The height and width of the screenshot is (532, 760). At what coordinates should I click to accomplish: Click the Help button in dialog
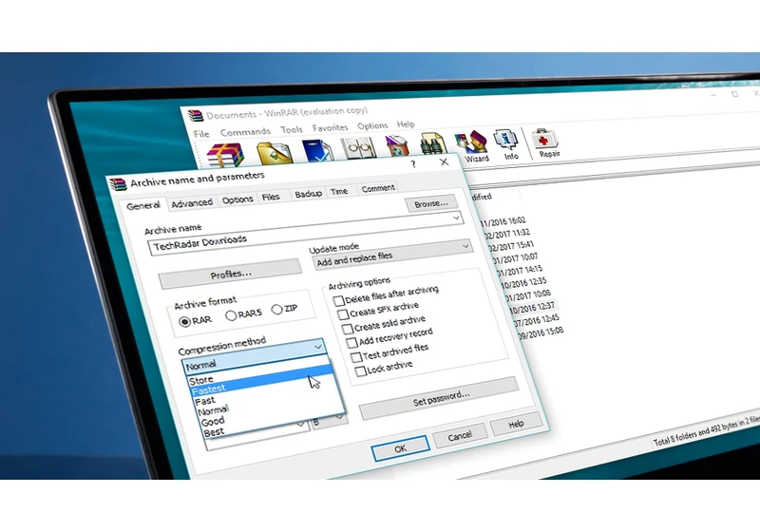click(516, 425)
